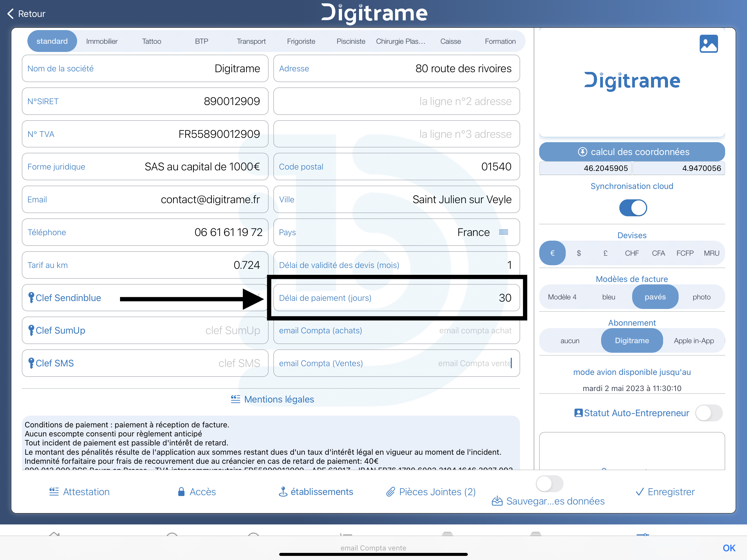Tap the key icon beside Clef SumUp

(x=31, y=330)
